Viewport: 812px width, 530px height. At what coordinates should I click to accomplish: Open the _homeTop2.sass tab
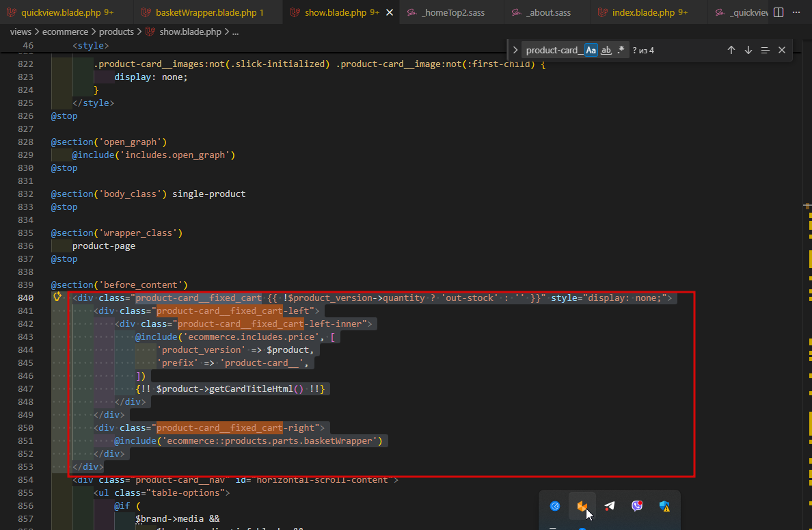point(453,12)
